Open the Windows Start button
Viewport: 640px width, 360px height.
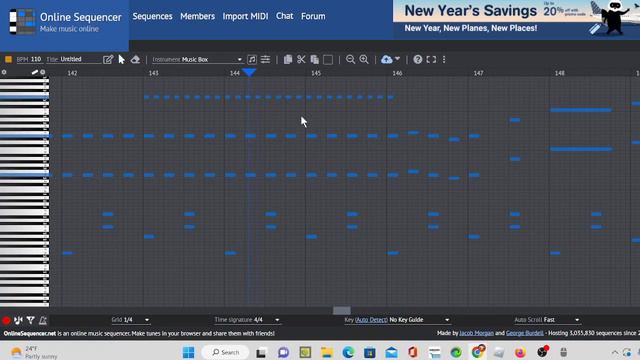[x=189, y=352]
